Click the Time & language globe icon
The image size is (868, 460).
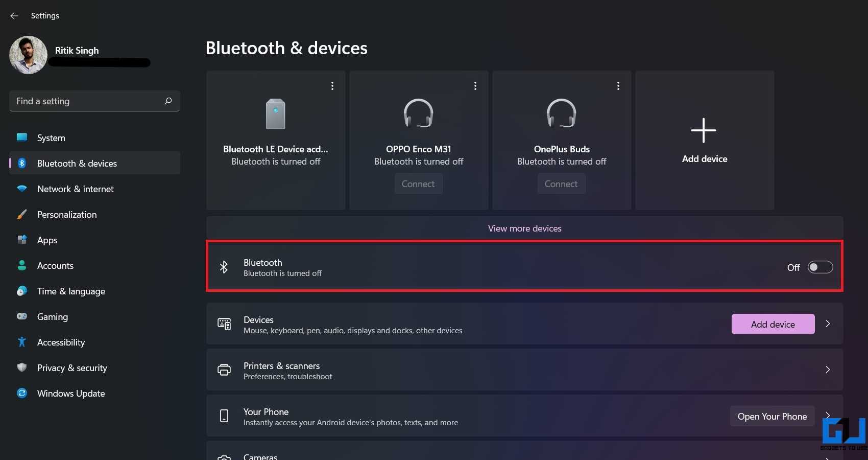(x=22, y=291)
